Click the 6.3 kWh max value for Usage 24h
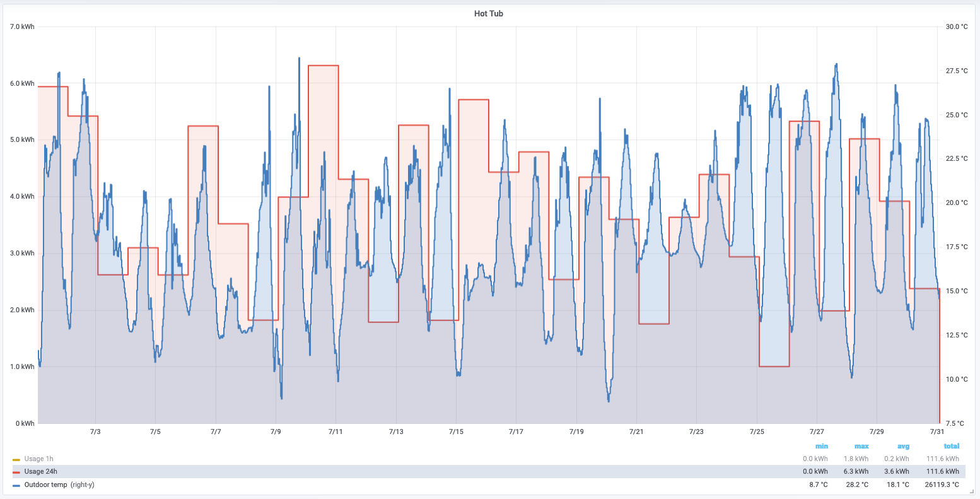The width and height of the screenshot is (980, 499). 856,471
